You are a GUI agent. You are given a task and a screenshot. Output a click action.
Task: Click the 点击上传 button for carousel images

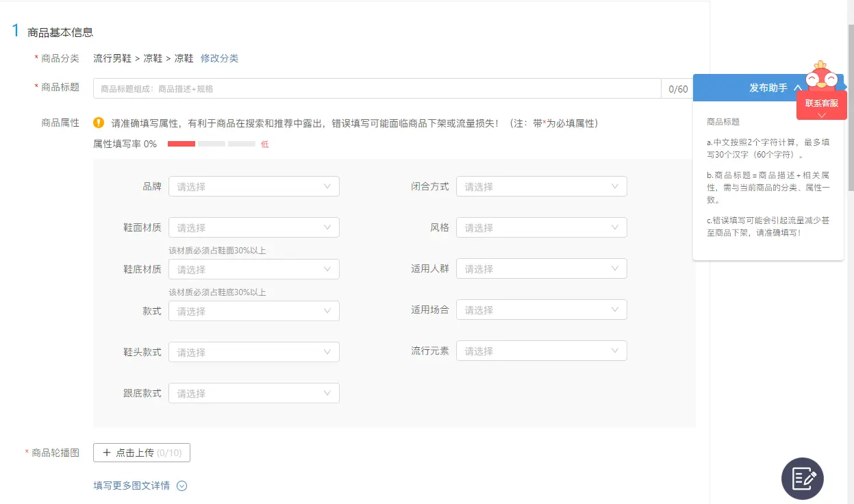point(142,453)
